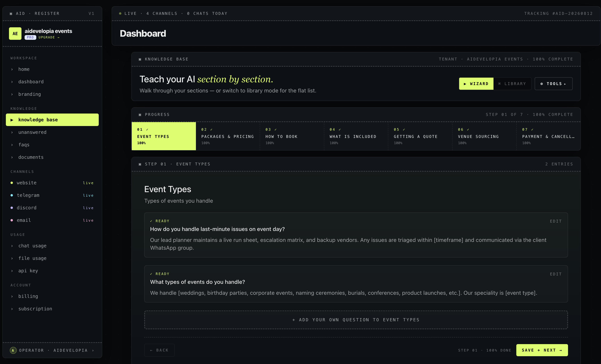601x364 pixels.
Task: Open the discord channel
Action: (52, 208)
